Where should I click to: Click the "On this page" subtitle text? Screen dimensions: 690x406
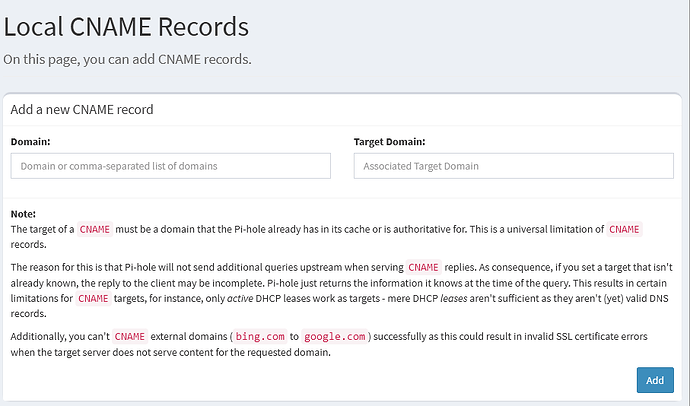click(127, 59)
